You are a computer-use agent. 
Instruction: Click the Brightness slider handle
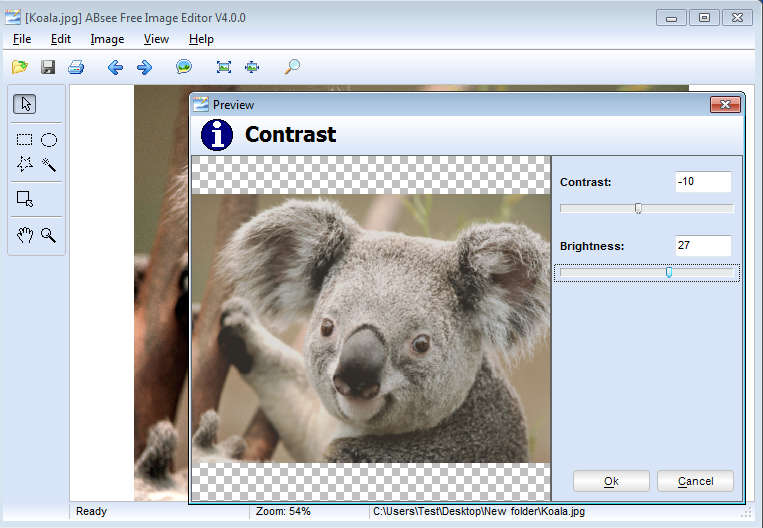click(x=669, y=273)
